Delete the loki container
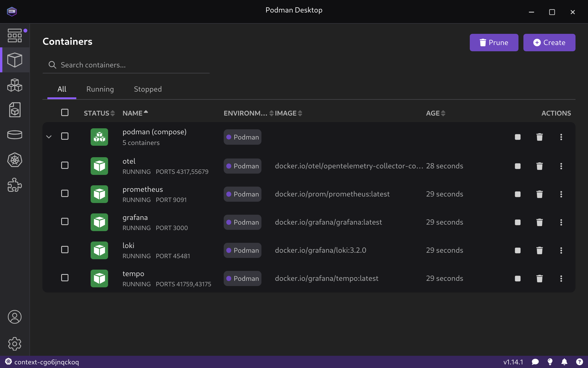 (x=539, y=250)
